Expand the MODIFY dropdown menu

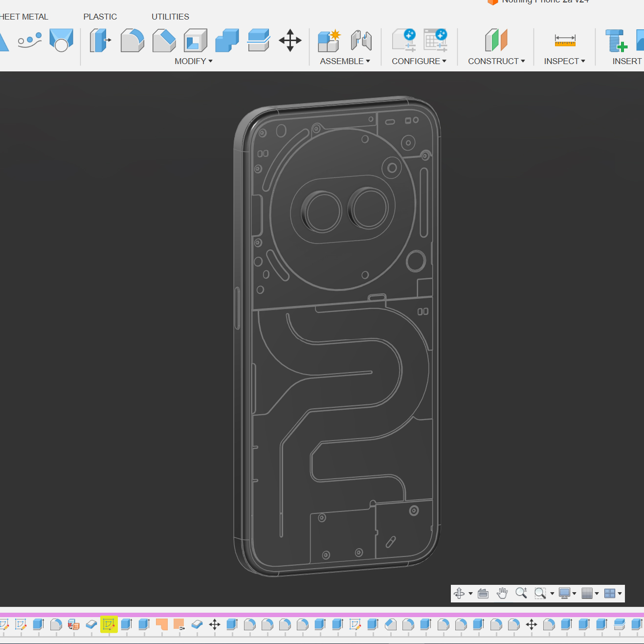point(194,61)
